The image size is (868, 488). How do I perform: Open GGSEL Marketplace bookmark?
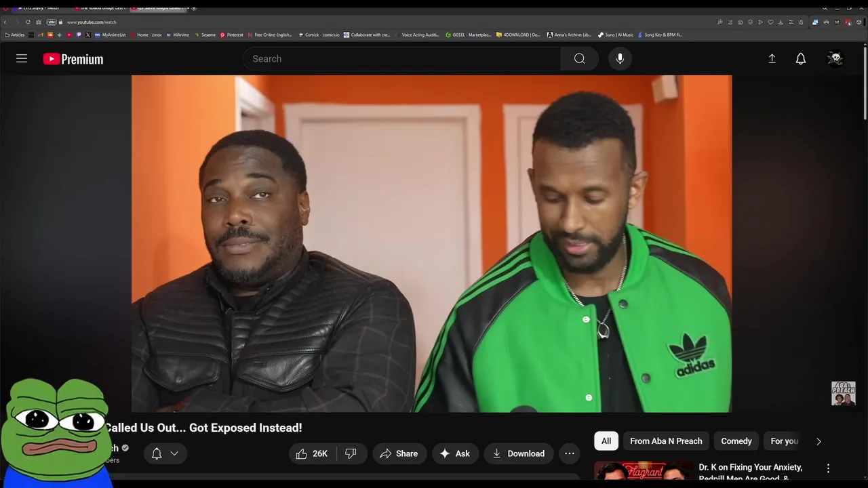click(468, 35)
